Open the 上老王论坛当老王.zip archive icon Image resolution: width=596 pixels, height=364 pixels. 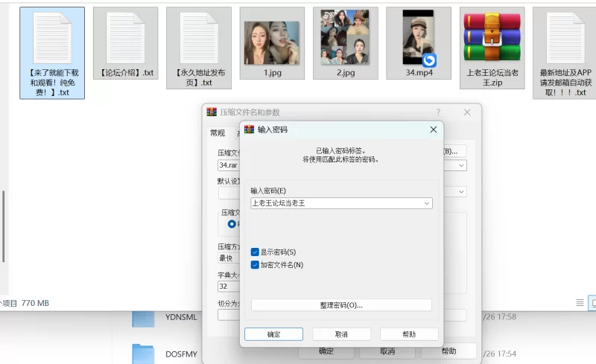coord(492,37)
